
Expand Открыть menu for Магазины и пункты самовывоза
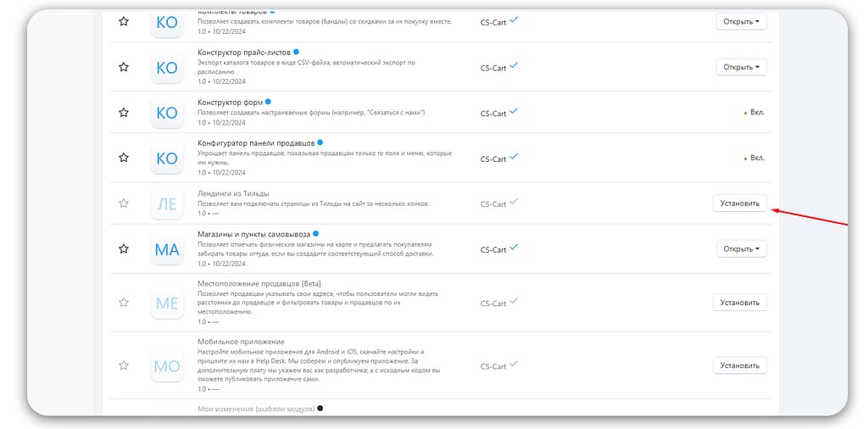[741, 249]
